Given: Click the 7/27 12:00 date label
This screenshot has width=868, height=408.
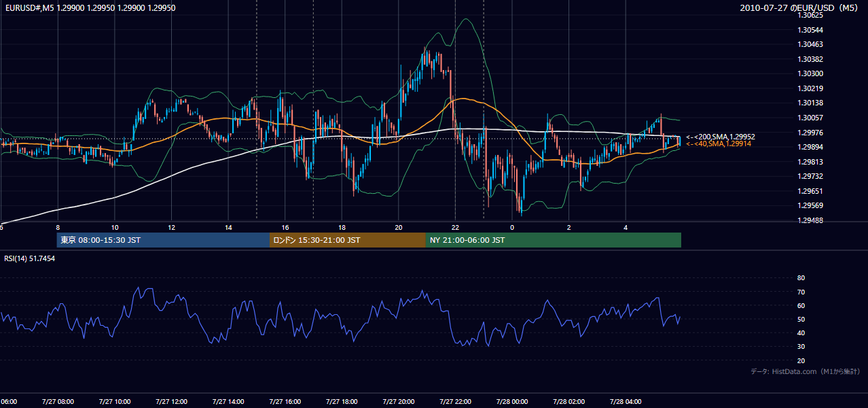Looking at the screenshot, I should [171, 402].
